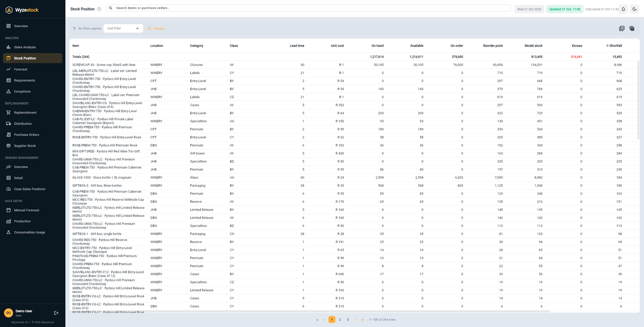Sort by On hand column header
Viewport: 644px width, 327px height.
click(x=377, y=46)
